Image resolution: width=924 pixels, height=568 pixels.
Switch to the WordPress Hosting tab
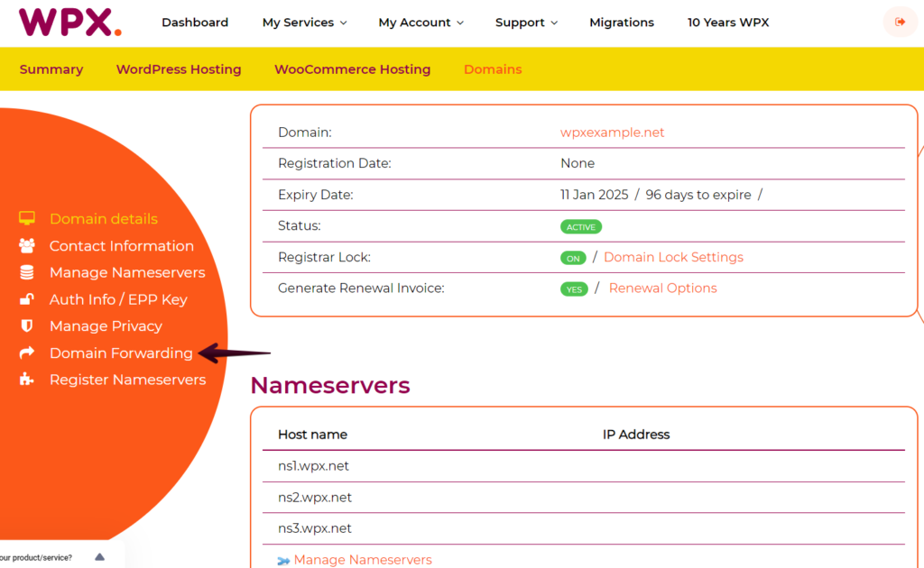pyautogui.click(x=179, y=69)
